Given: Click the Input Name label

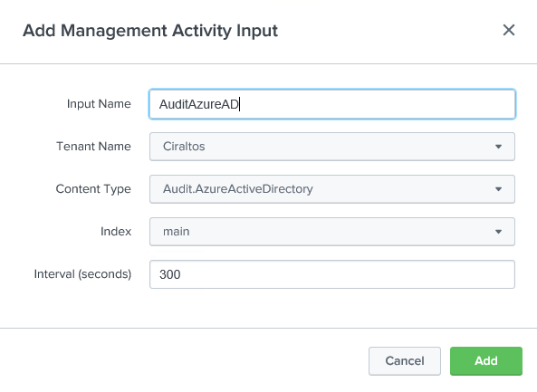Looking at the screenshot, I should click(x=99, y=104).
